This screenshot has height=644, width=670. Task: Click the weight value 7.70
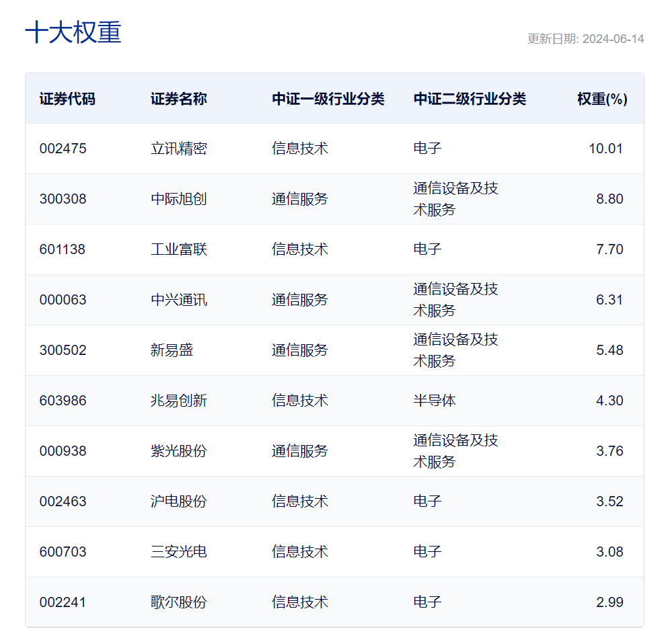(609, 249)
